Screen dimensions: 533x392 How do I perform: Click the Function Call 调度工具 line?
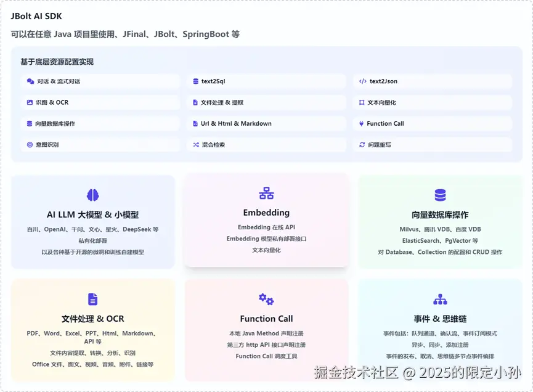click(266, 356)
